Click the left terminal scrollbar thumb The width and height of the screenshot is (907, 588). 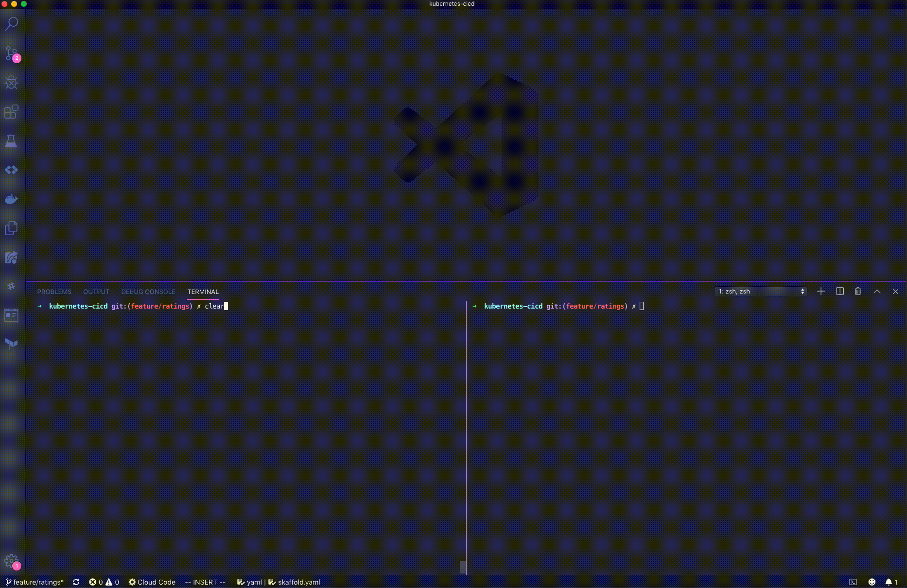pyautogui.click(x=463, y=567)
